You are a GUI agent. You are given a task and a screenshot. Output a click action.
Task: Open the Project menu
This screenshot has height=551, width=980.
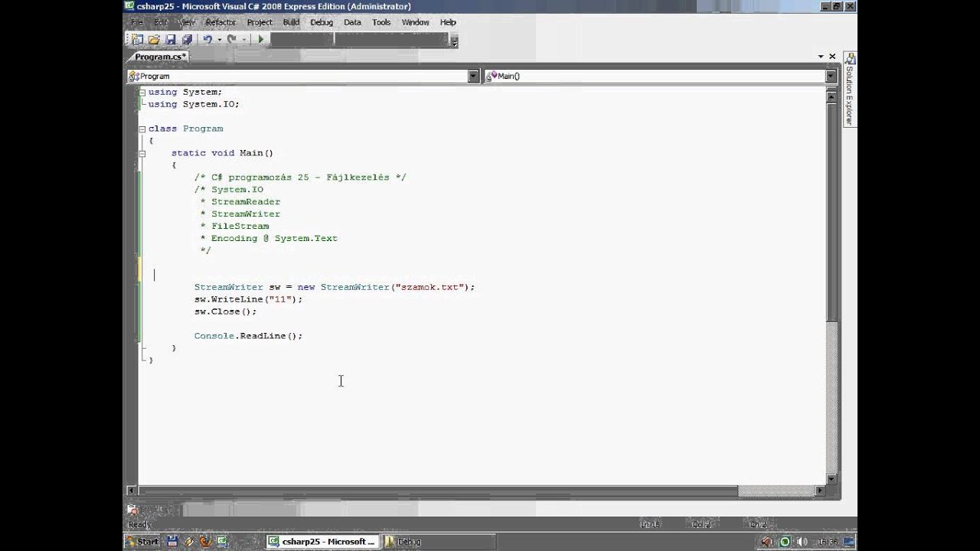(260, 22)
